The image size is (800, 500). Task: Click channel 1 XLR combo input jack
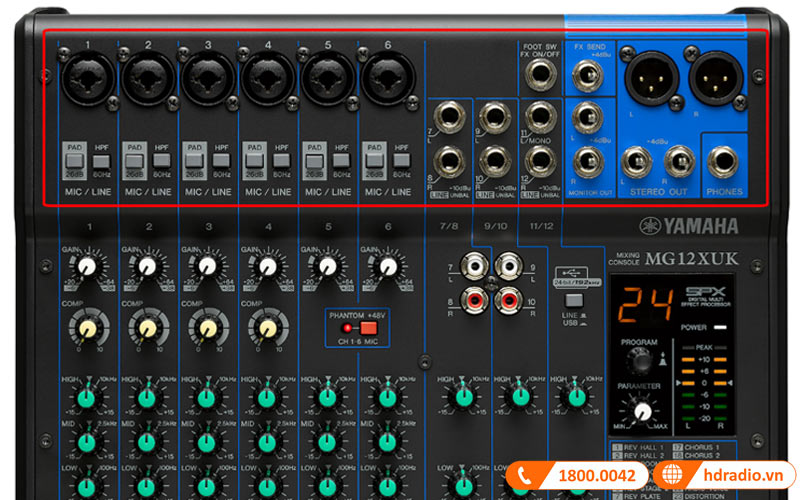(88, 78)
